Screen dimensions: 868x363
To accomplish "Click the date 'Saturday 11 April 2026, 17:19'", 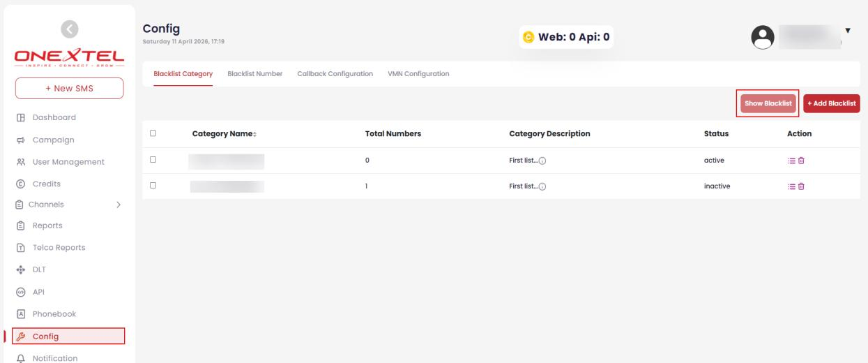I will (183, 40).
